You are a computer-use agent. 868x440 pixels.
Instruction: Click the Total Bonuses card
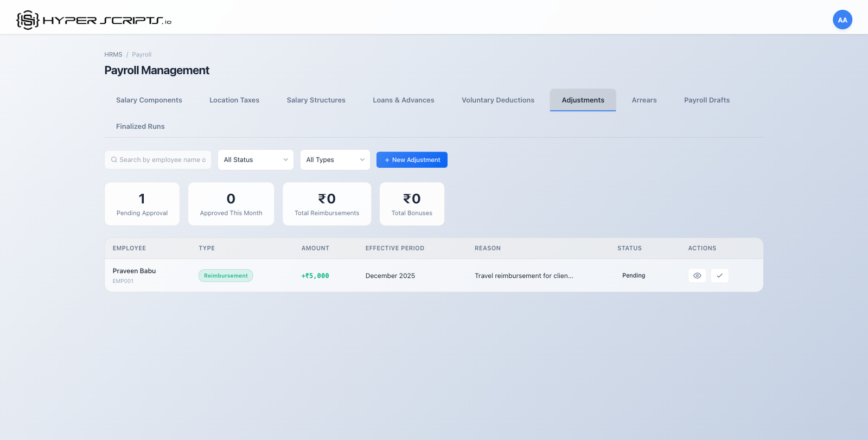(412, 204)
